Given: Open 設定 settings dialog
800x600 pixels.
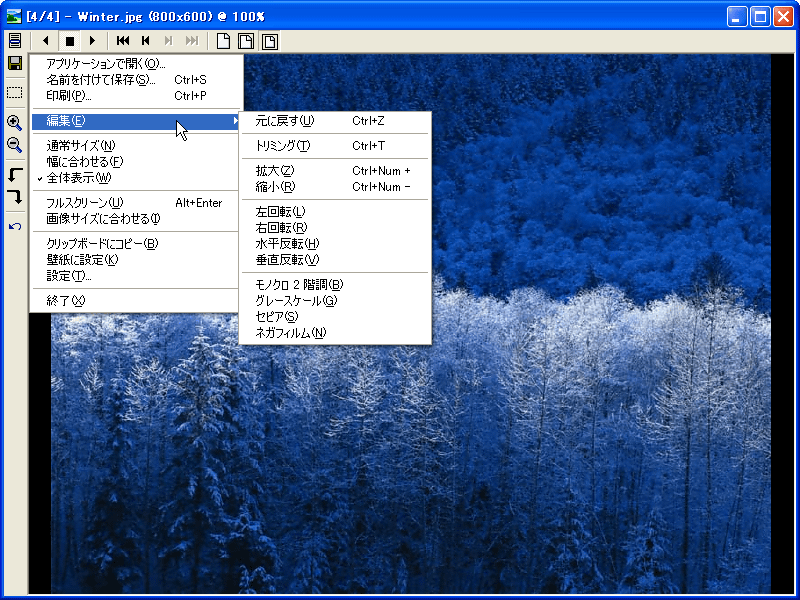Looking at the screenshot, I should pyautogui.click(x=69, y=276).
